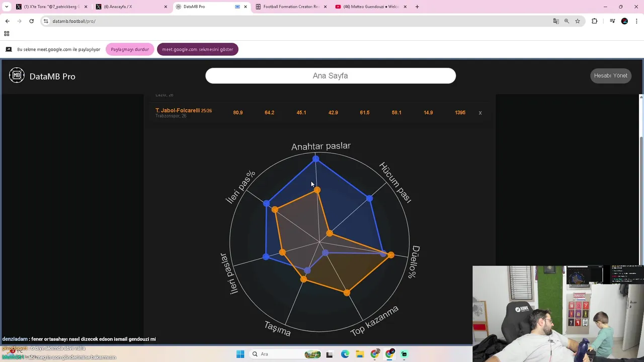644x362 pixels.
Task: Click the 42.9 value in player row
Action: [333, 113]
